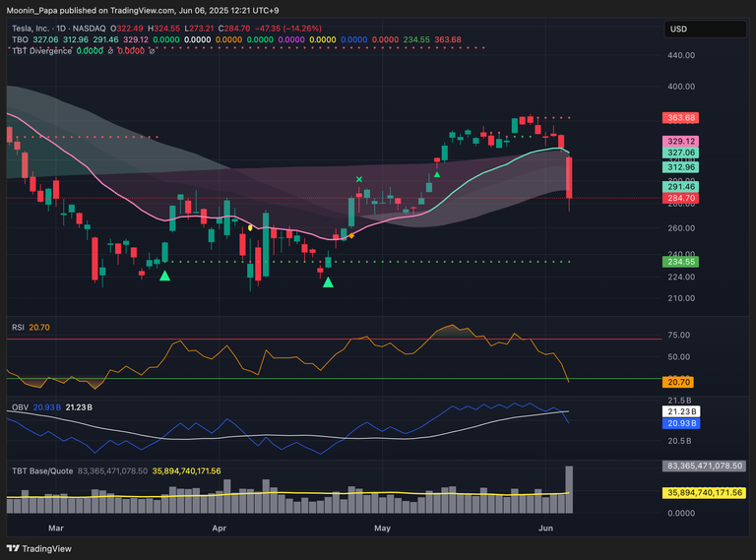
Task: Select the TBT Base/Quote indicator label
Action: (x=42, y=470)
